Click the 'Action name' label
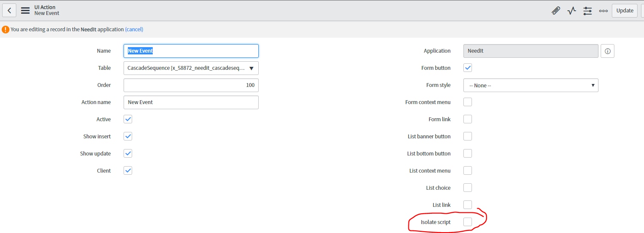Screen dimensions: 644x233 click(96, 102)
